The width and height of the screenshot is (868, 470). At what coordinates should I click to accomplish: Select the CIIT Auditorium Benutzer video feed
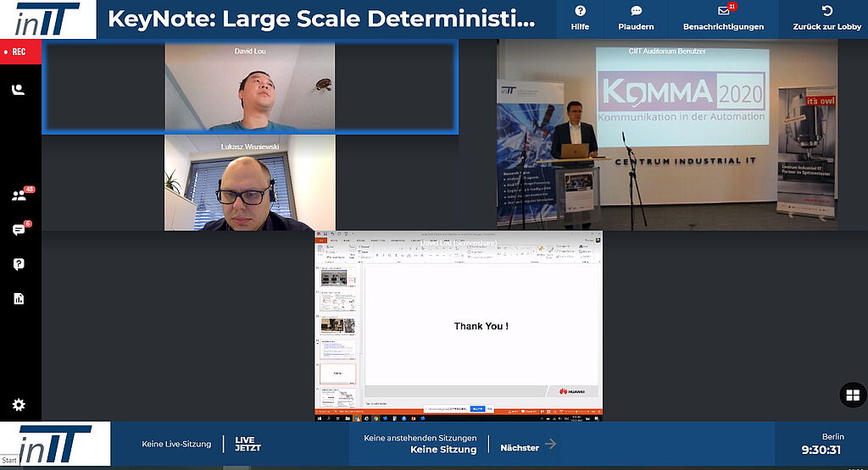(667, 134)
